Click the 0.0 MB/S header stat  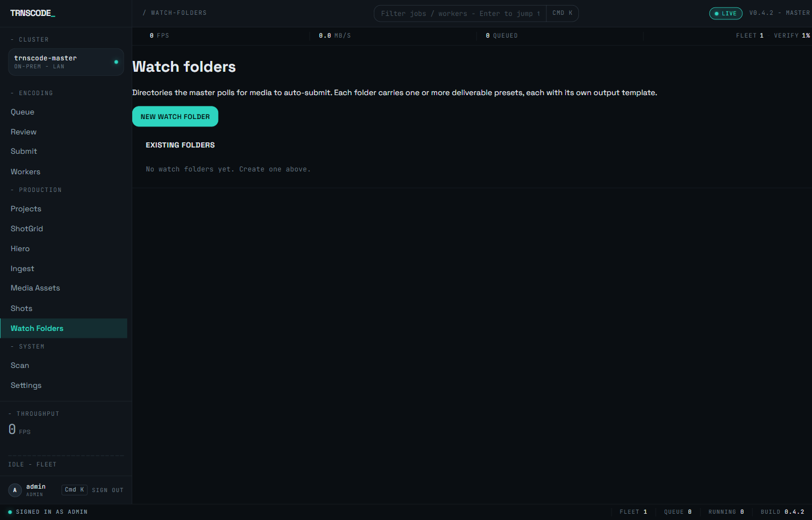tap(335, 36)
